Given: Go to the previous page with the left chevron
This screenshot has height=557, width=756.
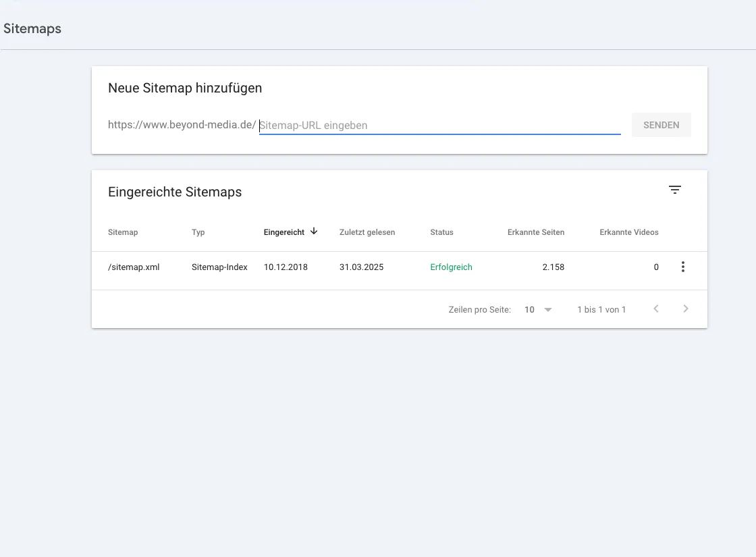Looking at the screenshot, I should click(655, 309).
